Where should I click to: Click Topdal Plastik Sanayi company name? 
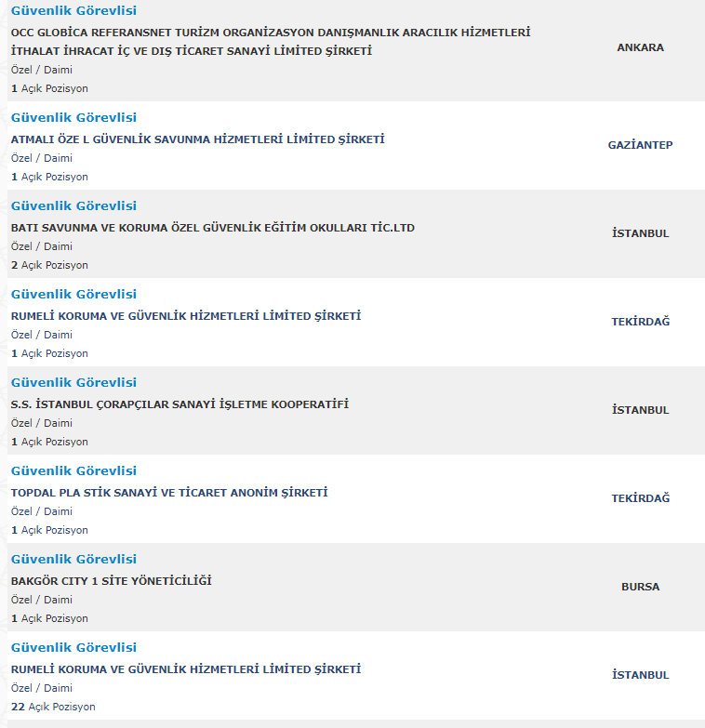168,493
